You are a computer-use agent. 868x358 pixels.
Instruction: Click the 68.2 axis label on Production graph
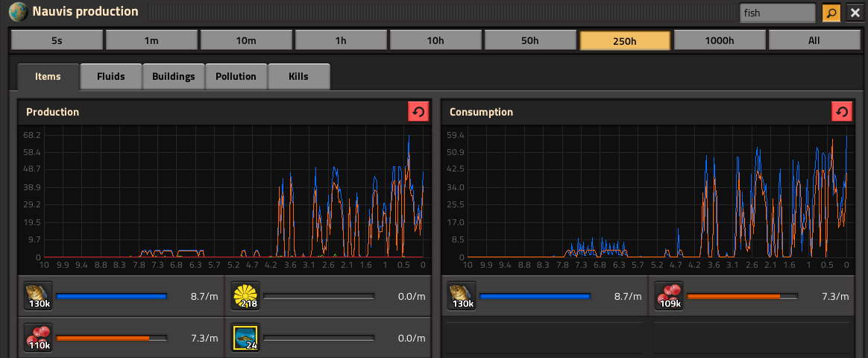(31, 135)
